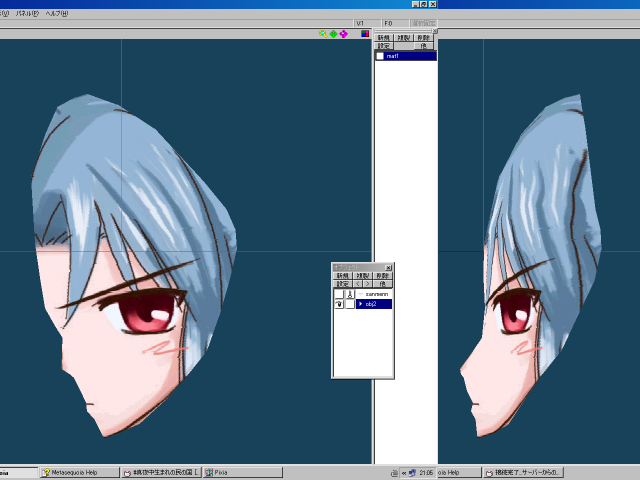Select the zenmenn object row
This screenshot has width=640, height=480.
click(374, 294)
